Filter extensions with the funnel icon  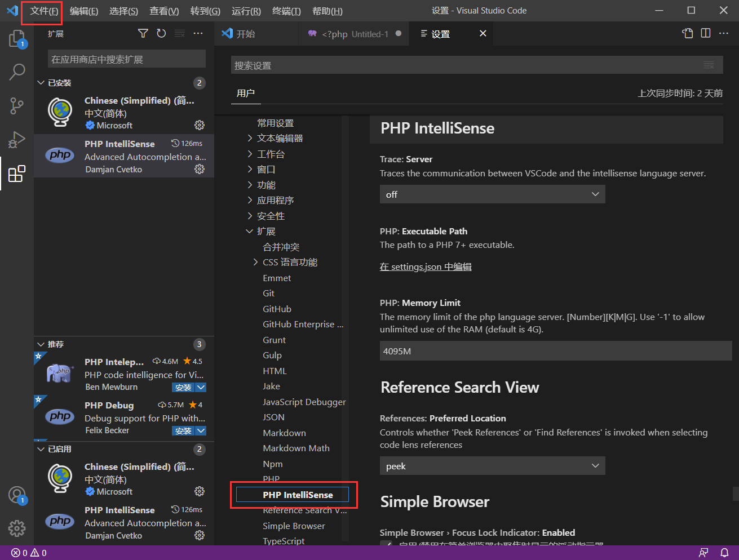pos(143,34)
